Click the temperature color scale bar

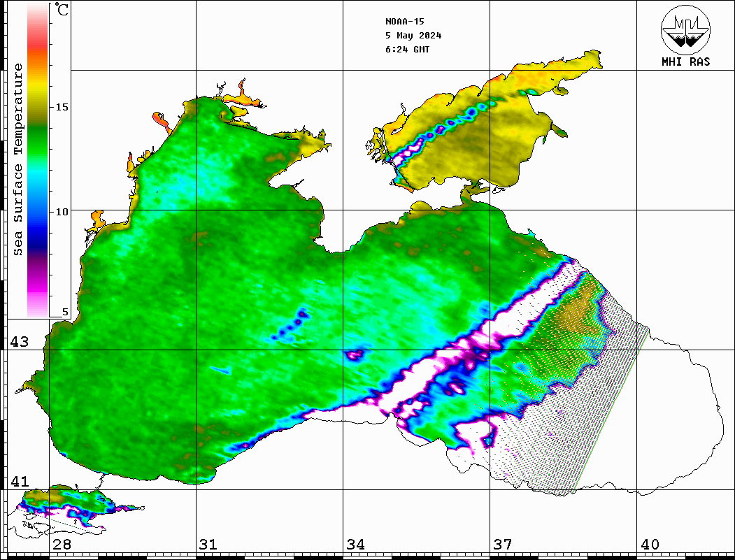tap(38, 161)
